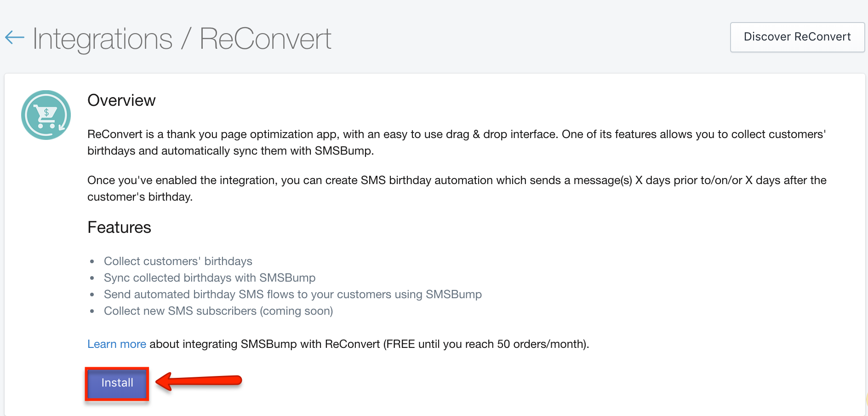Follow the Learn more link
The width and height of the screenshot is (868, 416).
tap(117, 344)
